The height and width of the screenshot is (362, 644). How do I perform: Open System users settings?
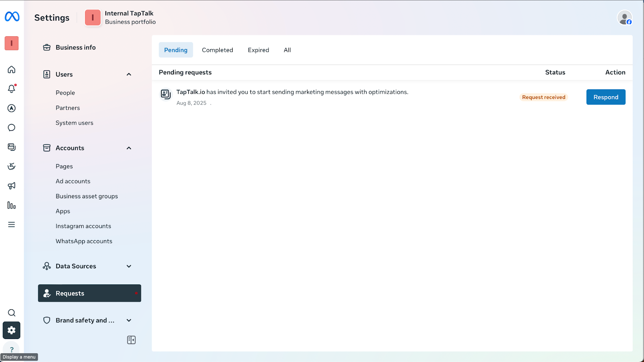coord(74,123)
